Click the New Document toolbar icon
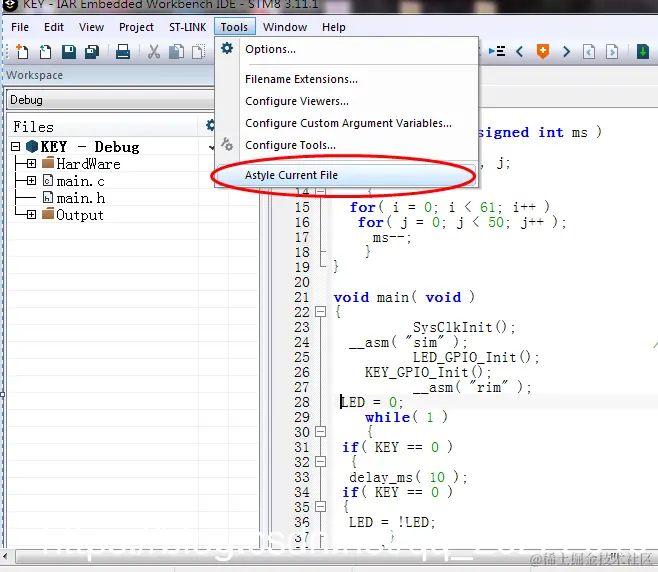Viewport: 658px width, 572px height. (22, 52)
